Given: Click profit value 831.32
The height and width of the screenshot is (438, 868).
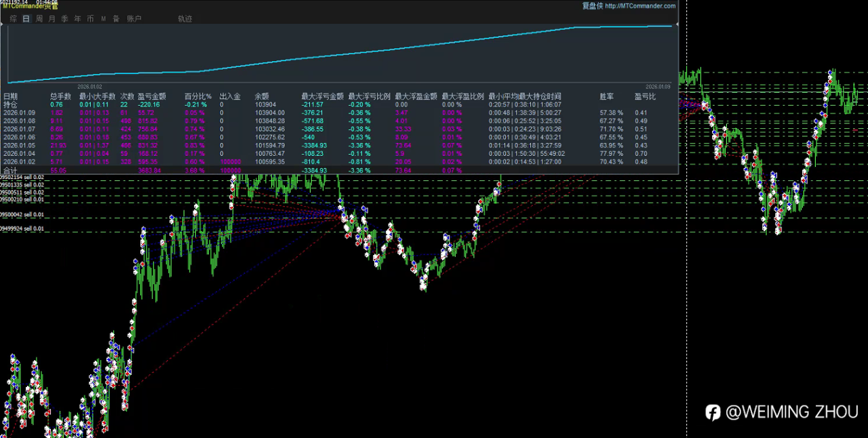Looking at the screenshot, I should tap(148, 146).
